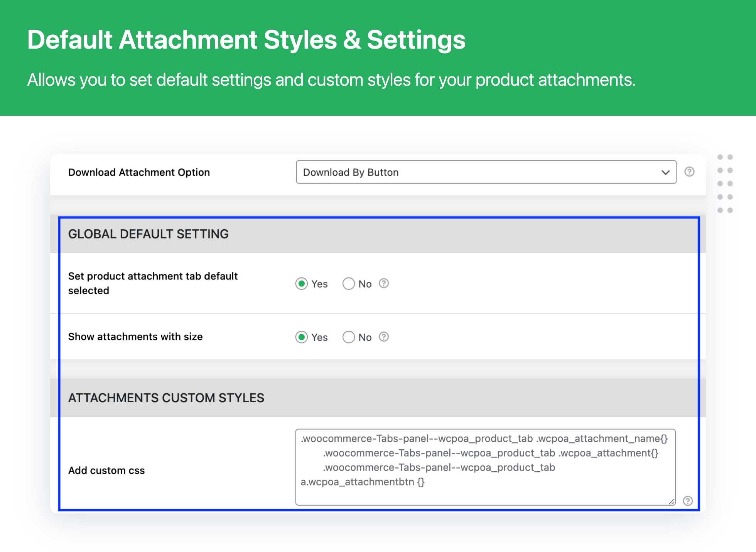This screenshot has height=552, width=756.
Task: Click the textarea resize handle in corner
Action: click(672, 501)
